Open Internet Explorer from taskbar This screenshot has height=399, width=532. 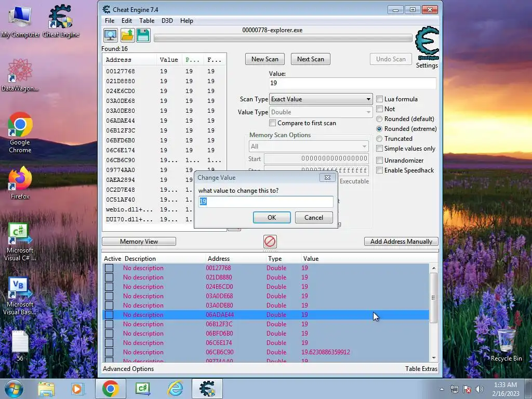176,389
